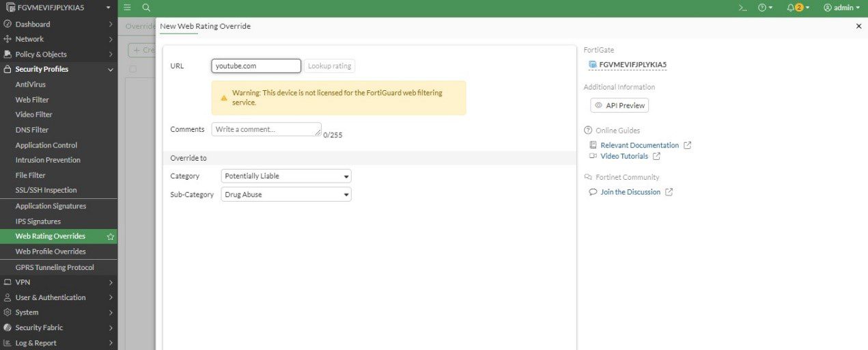
Task: Open the admin user menu
Action: [841, 8]
